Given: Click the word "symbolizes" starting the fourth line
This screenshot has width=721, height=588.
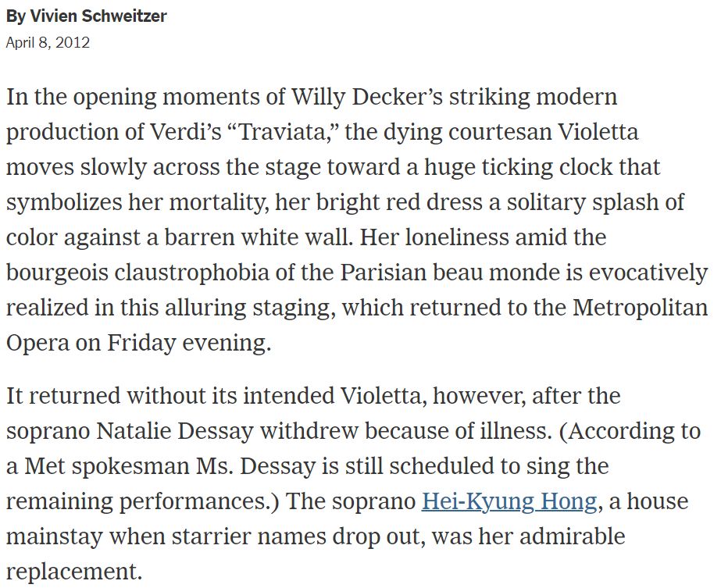Looking at the screenshot, I should 64,202.
